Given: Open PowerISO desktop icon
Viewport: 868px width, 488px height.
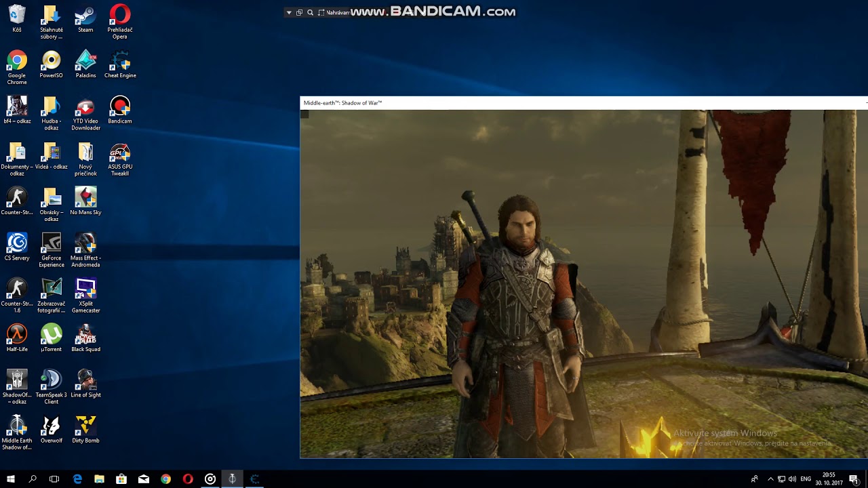Looking at the screenshot, I should tap(52, 64).
